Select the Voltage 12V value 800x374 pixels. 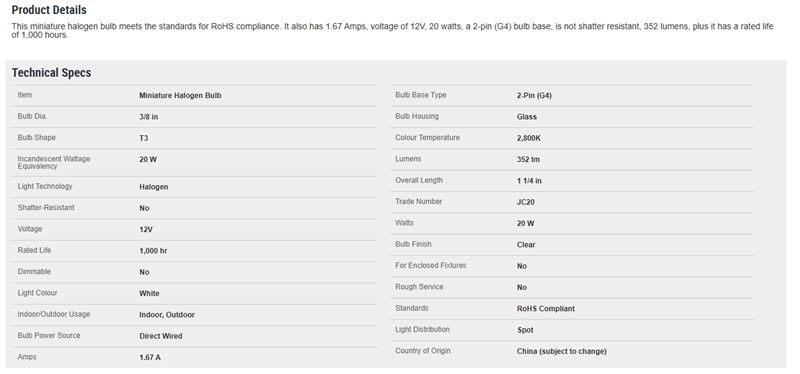[146, 230]
